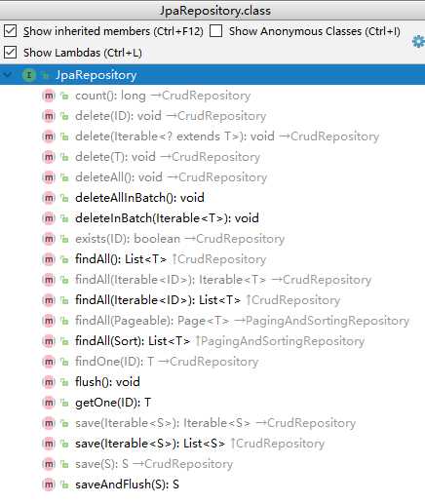Select deleteInBatch(Iterable<T>): void
Screen dimensions: 425x504
tap(167, 218)
